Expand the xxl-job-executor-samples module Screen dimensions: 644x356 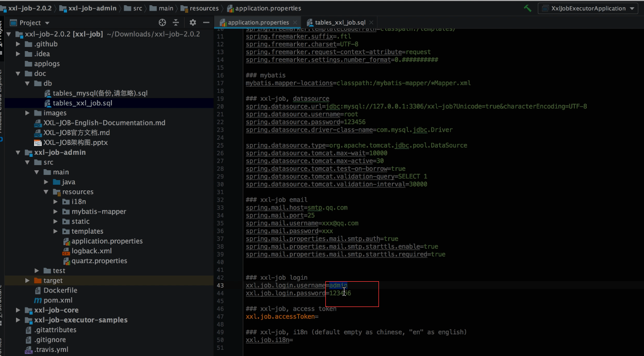click(x=19, y=320)
